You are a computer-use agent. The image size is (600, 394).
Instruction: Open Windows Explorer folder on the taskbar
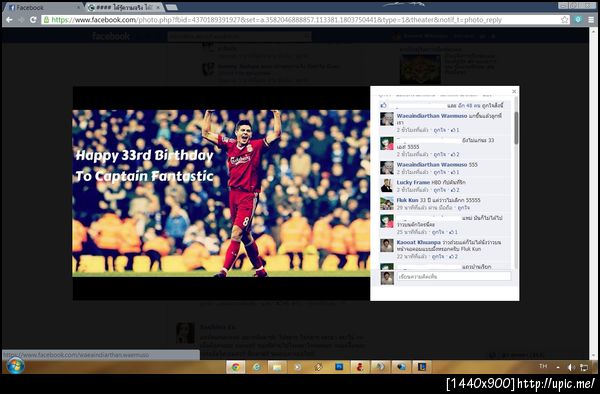tap(277, 367)
